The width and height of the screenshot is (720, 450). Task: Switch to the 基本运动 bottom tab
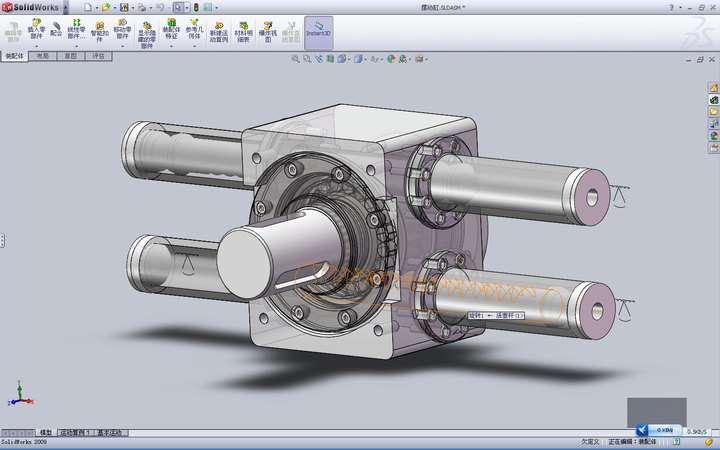coord(110,433)
